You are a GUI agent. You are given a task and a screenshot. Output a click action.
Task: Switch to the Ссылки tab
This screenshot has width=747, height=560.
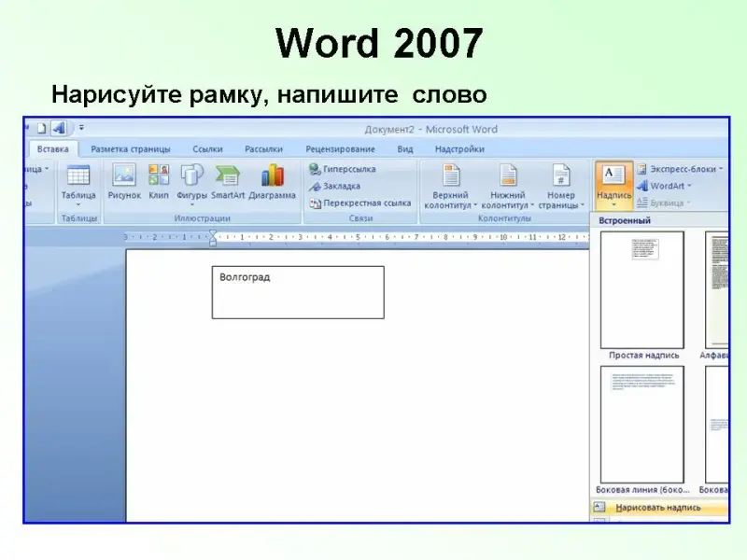(207, 149)
